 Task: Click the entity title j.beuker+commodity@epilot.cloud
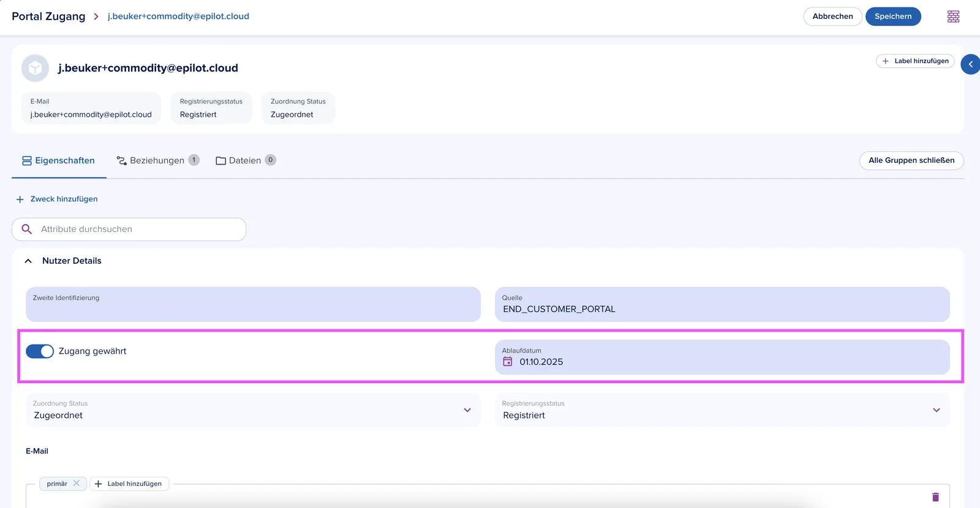pyautogui.click(x=148, y=68)
